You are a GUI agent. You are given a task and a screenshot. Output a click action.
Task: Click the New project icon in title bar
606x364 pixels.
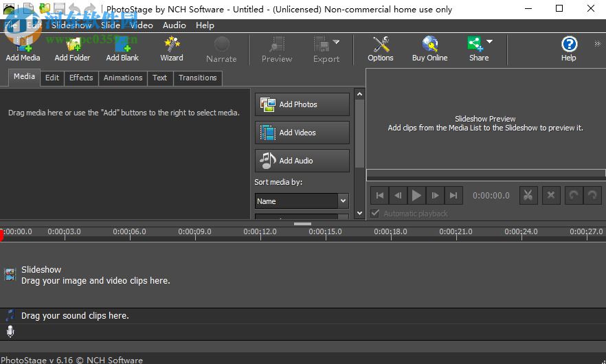28,8
